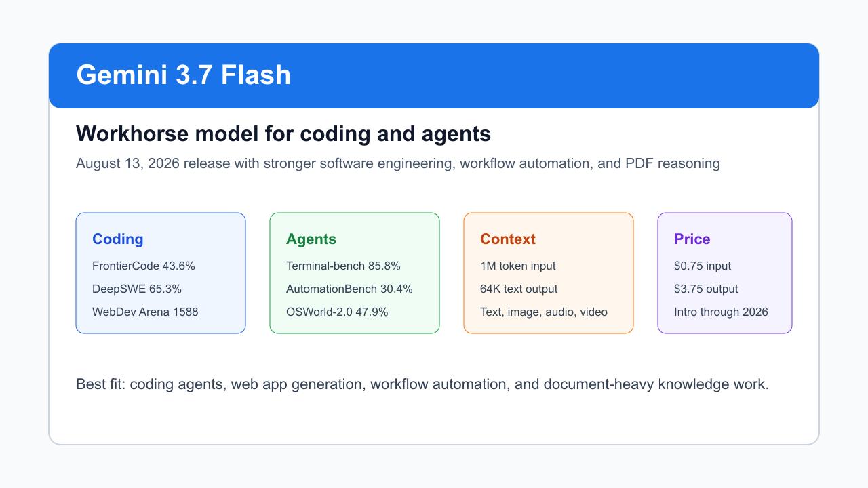Click the Terminal-bench 85.8% line
Screen dimensions: 868x488
click(x=343, y=266)
